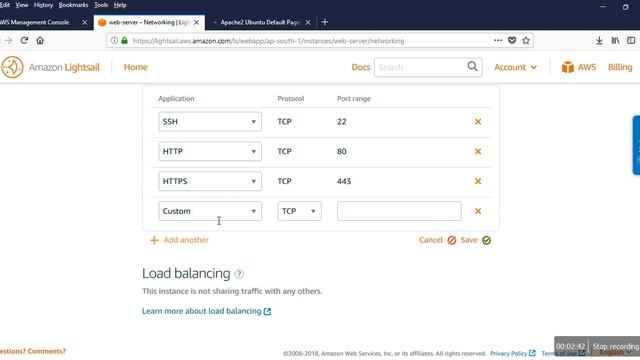Open the SSH application dropdown
Image resolution: width=640 pixels, height=360 pixels.
[210, 122]
